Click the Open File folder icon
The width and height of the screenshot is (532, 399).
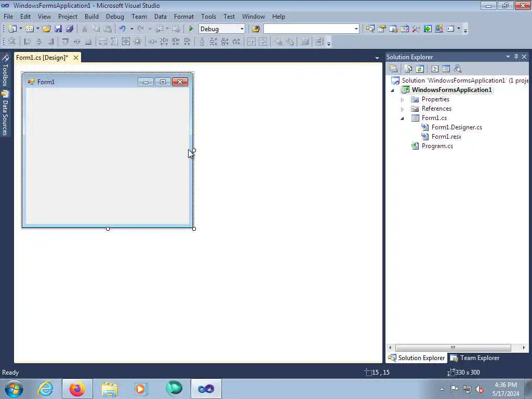pyautogui.click(x=47, y=29)
